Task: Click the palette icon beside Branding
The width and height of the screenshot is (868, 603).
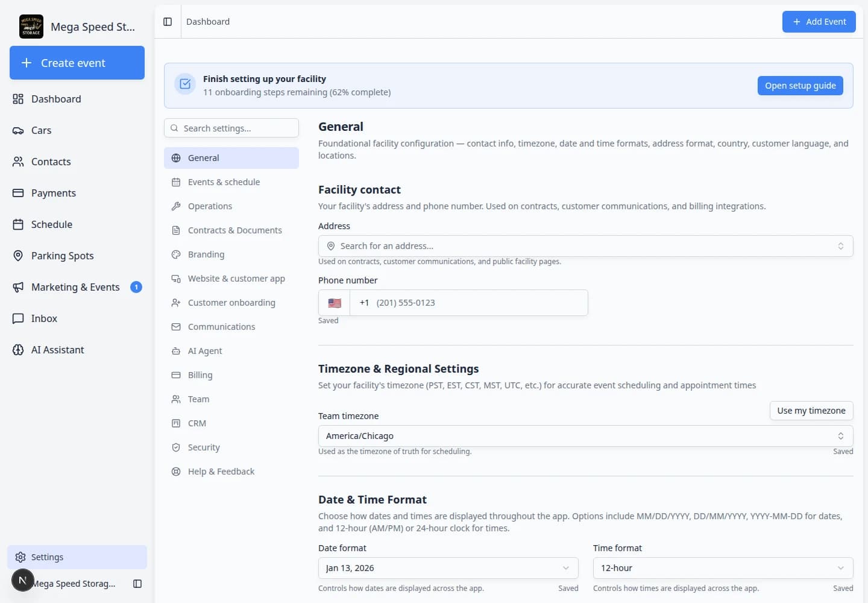Action: click(176, 254)
